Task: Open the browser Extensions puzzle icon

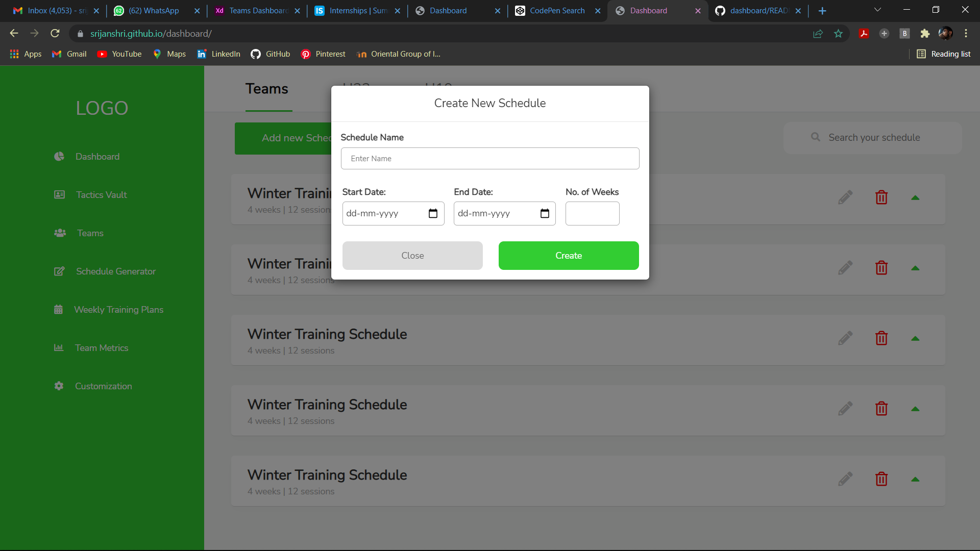Action: [x=925, y=34]
